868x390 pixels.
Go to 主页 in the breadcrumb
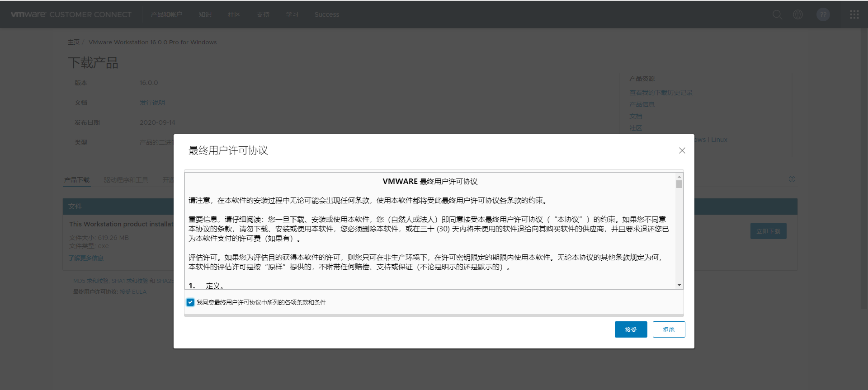coord(74,42)
